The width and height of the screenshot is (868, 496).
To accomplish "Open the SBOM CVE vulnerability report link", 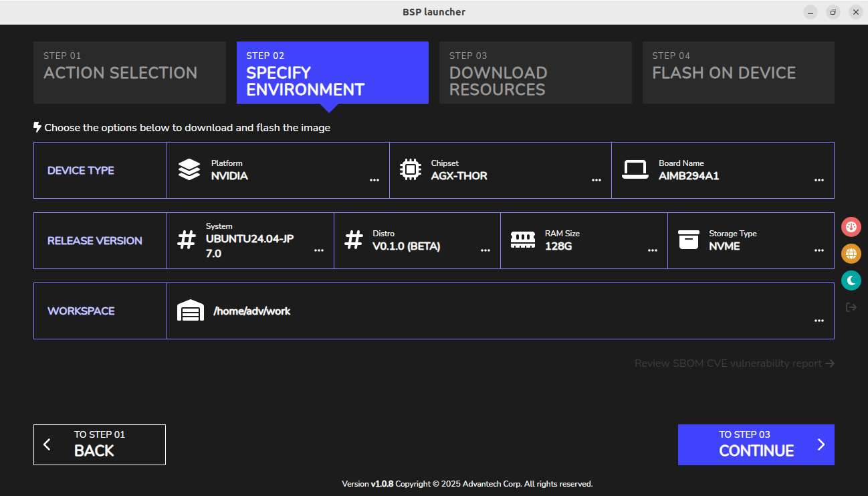I will [x=734, y=363].
